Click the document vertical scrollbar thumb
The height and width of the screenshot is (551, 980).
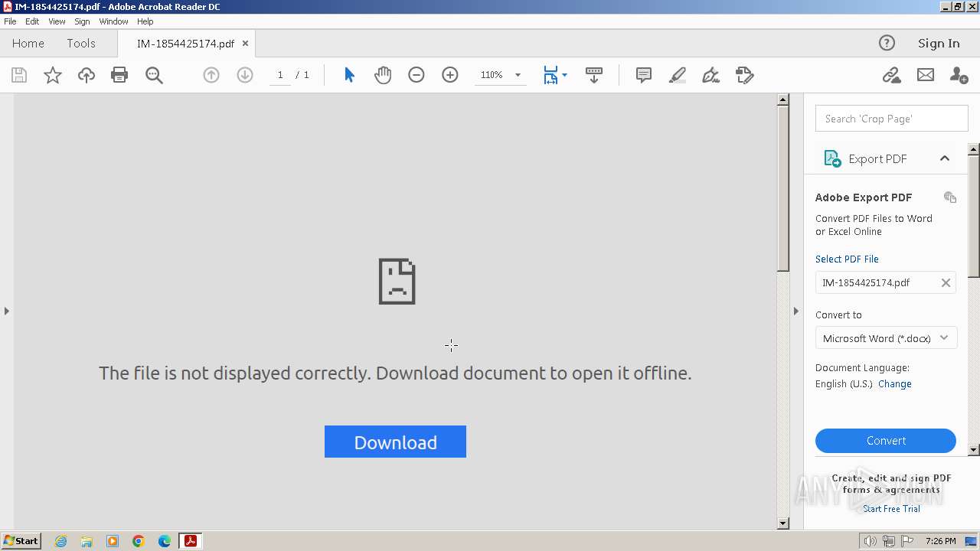click(782, 188)
